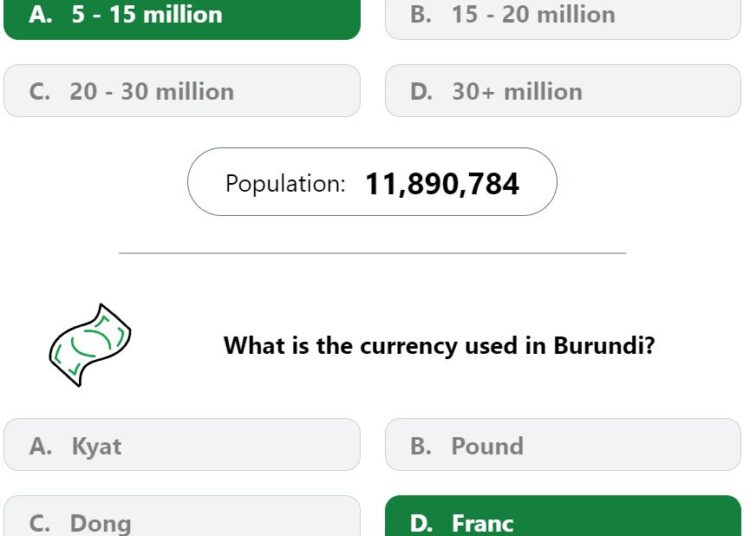Click the Population 11,890,784 box
Viewport: 750px width, 536px height.
point(372,182)
